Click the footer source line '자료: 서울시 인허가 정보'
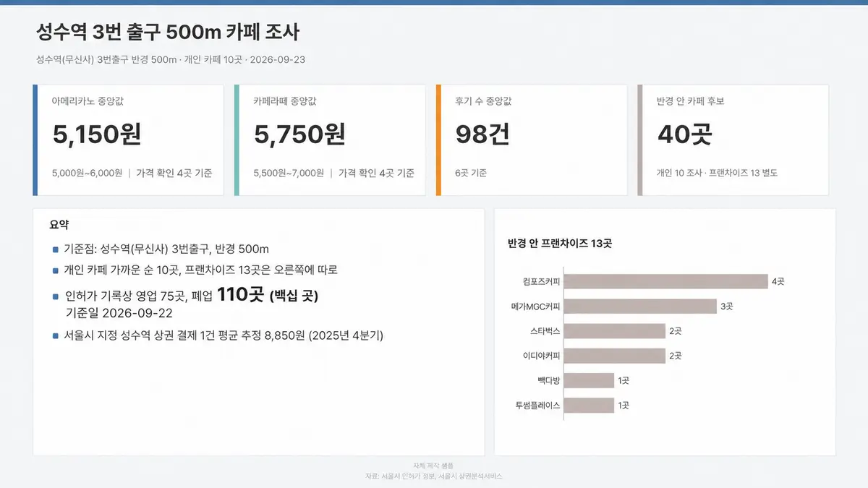The width and height of the screenshot is (868, 488). tap(434, 476)
